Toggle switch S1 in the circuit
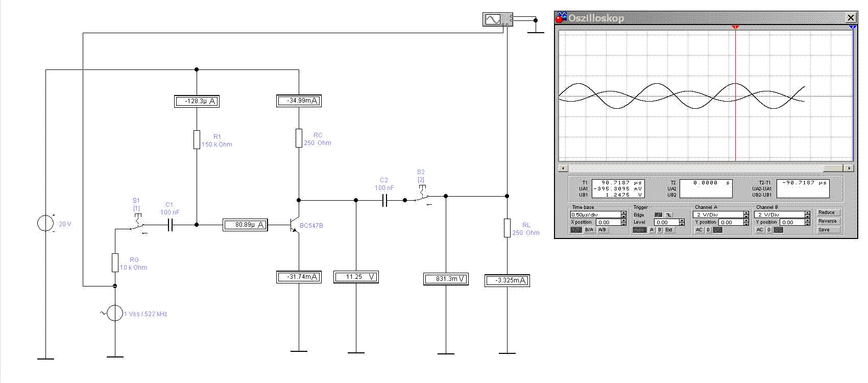This screenshot has height=383, width=868. (x=138, y=226)
